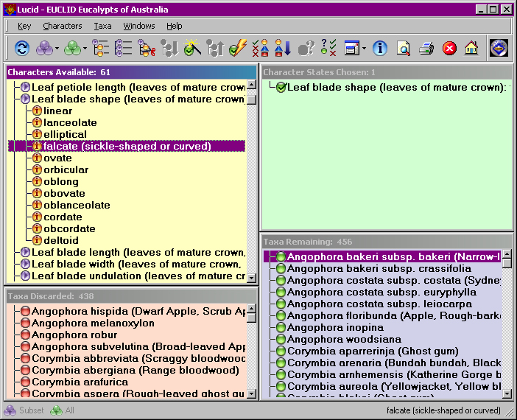
Task: Click the purple character subset spheres icon
Action: point(44,49)
